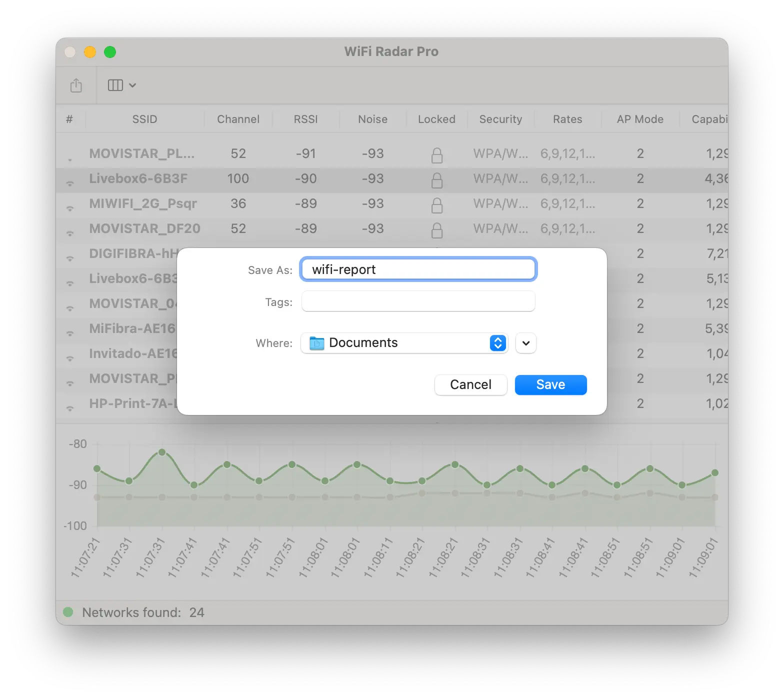Click RSSI value -91 in first row
The height and width of the screenshot is (699, 784).
point(306,153)
